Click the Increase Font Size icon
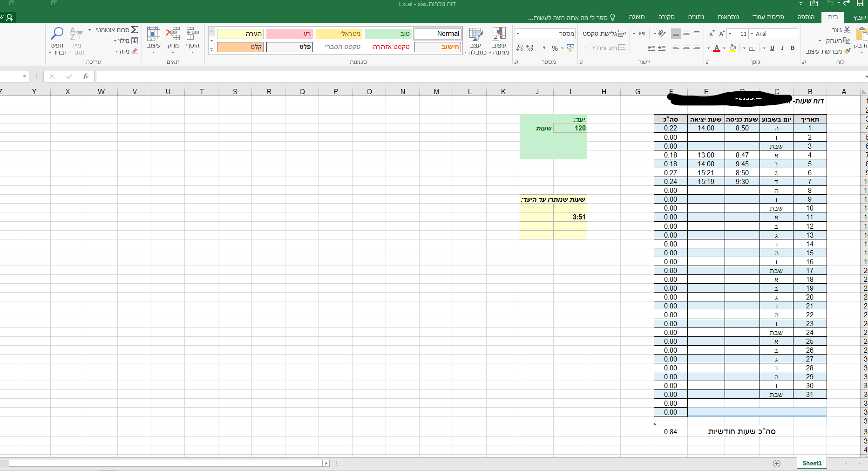868x471 pixels. click(x=721, y=34)
